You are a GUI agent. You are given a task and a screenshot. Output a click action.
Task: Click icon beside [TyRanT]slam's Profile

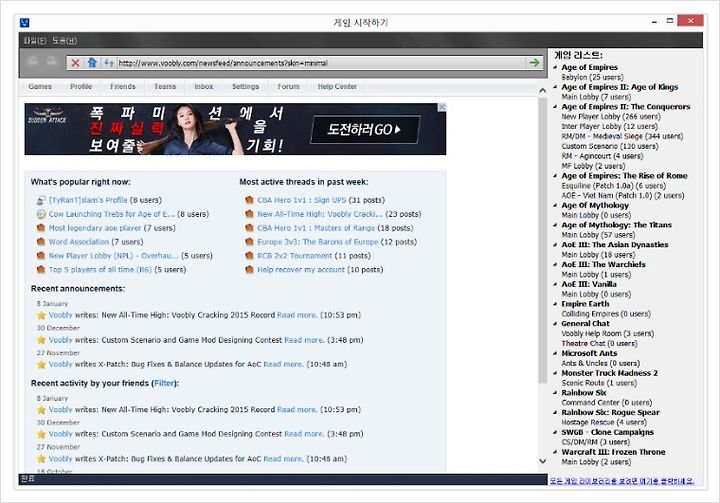(x=41, y=200)
